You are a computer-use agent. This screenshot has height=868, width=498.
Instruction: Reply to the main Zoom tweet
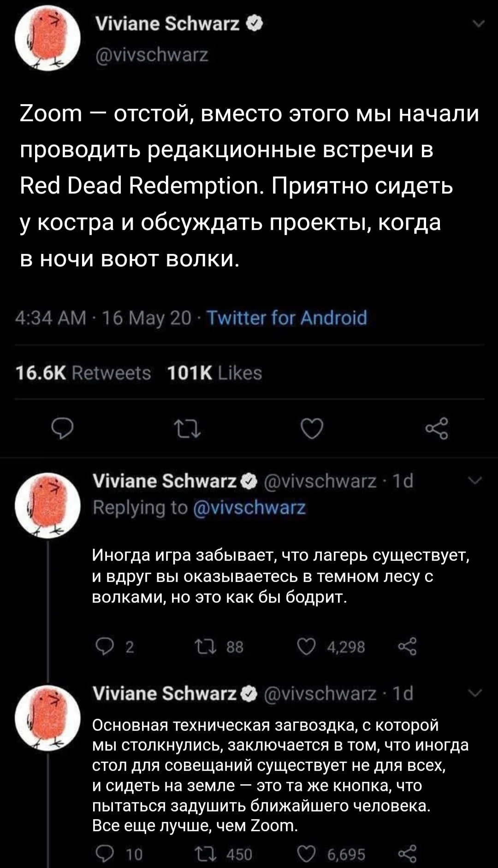click(x=62, y=429)
